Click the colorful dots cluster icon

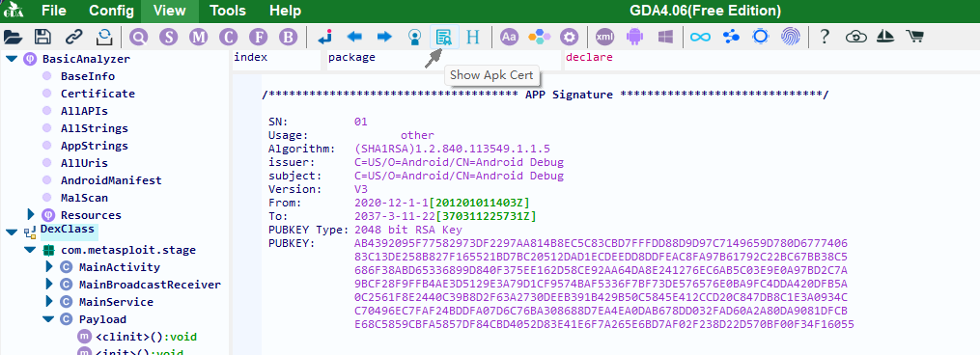pyautogui.click(x=540, y=37)
